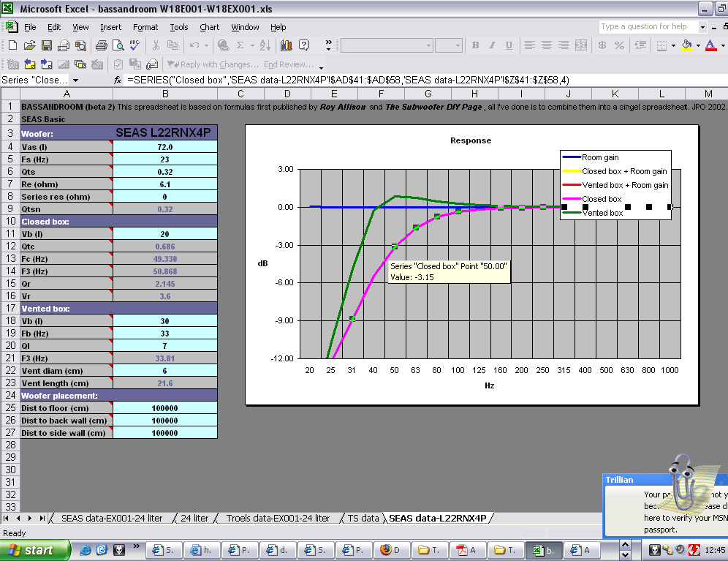Click the Decrease Indent icon
The image size is (728, 561).
641,45
